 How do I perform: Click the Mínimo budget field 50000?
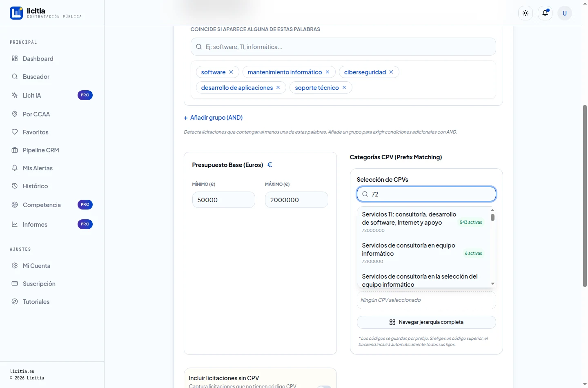point(224,200)
